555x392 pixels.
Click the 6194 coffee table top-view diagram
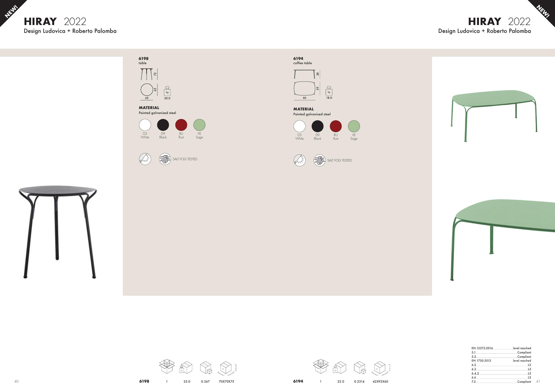pos(305,89)
